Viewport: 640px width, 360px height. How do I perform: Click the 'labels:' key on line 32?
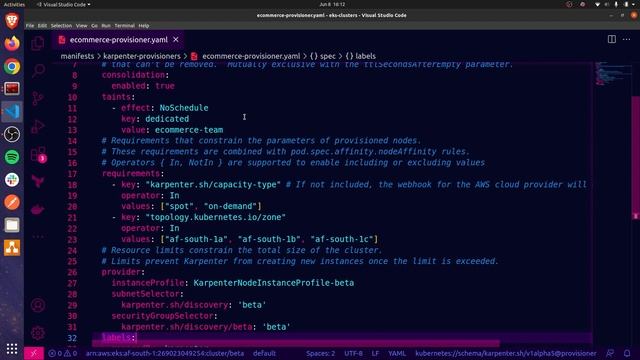118,338
